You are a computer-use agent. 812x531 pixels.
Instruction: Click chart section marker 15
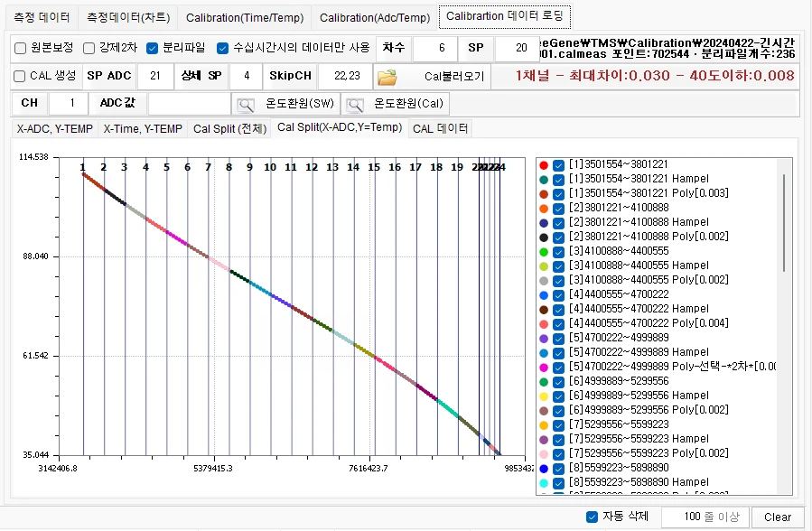coord(374,167)
